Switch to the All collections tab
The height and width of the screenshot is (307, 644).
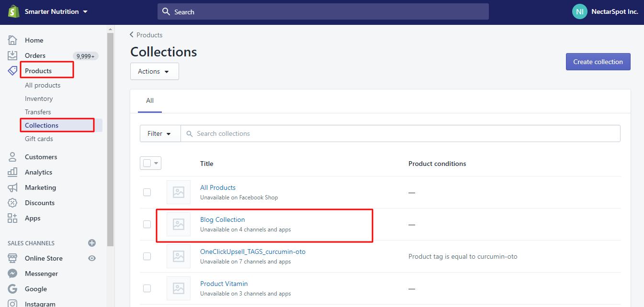click(x=150, y=100)
